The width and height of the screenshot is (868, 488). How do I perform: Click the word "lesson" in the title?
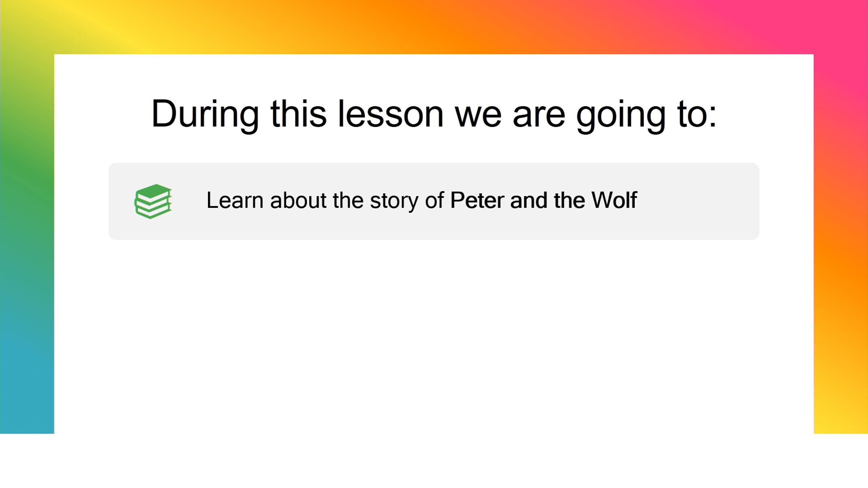390,114
